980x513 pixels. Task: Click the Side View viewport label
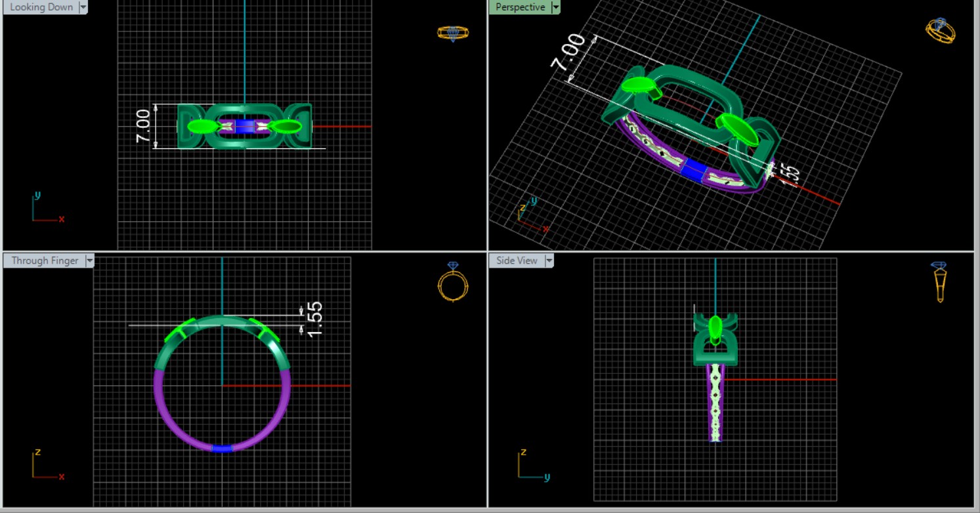point(517,261)
